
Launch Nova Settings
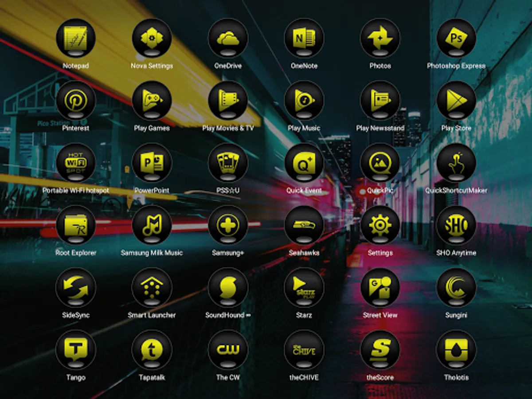152,38
